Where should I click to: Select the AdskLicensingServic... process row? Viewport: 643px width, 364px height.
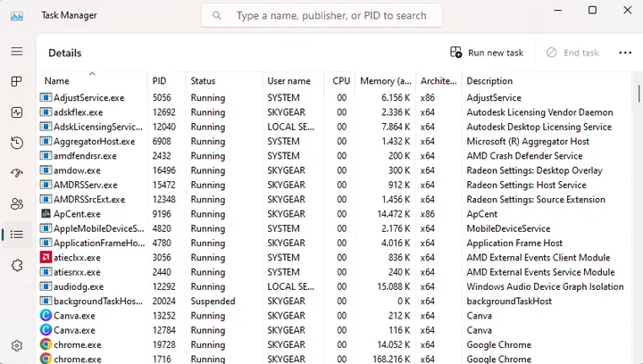coord(334,127)
